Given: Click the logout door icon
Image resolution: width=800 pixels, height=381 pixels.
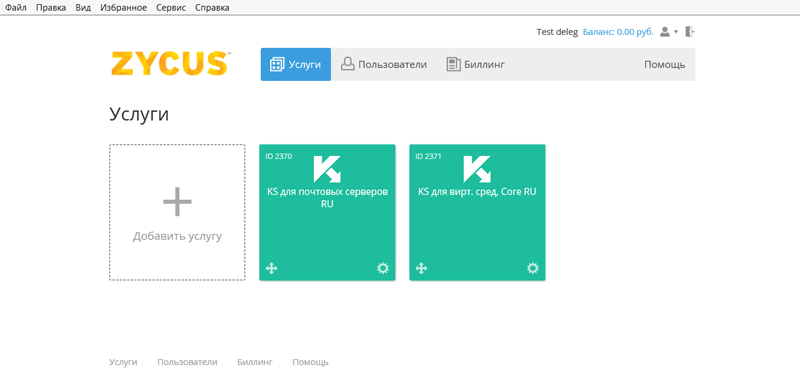Looking at the screenshot, I should tap(690, 32).
